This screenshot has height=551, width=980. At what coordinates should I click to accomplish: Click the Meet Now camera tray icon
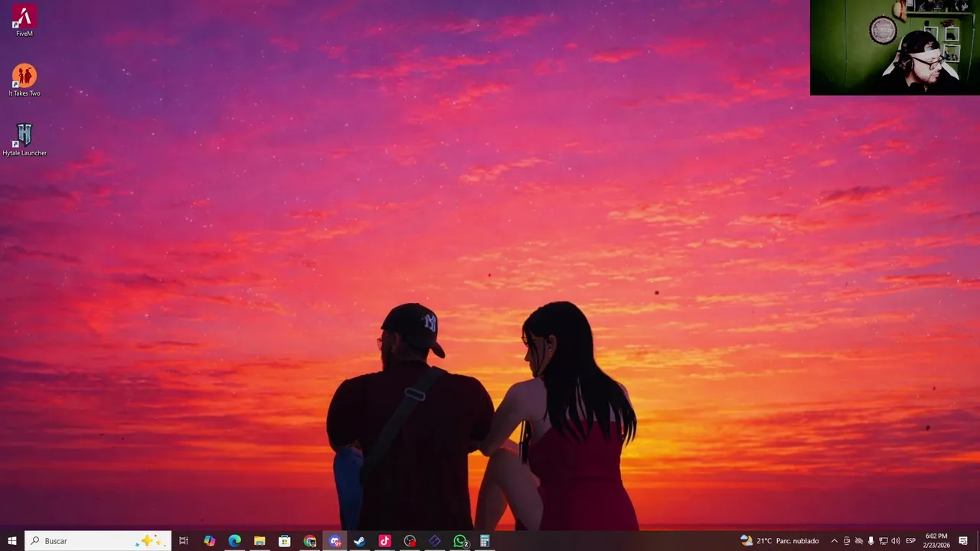pyautogui.click(x=847, y=541)
